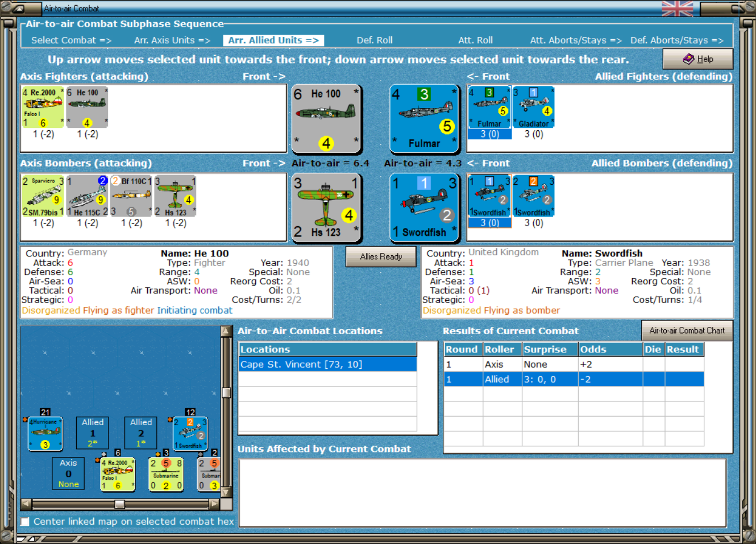
Task: Open the Att. Aborts/Stays subphase
Action: point(576,40)
